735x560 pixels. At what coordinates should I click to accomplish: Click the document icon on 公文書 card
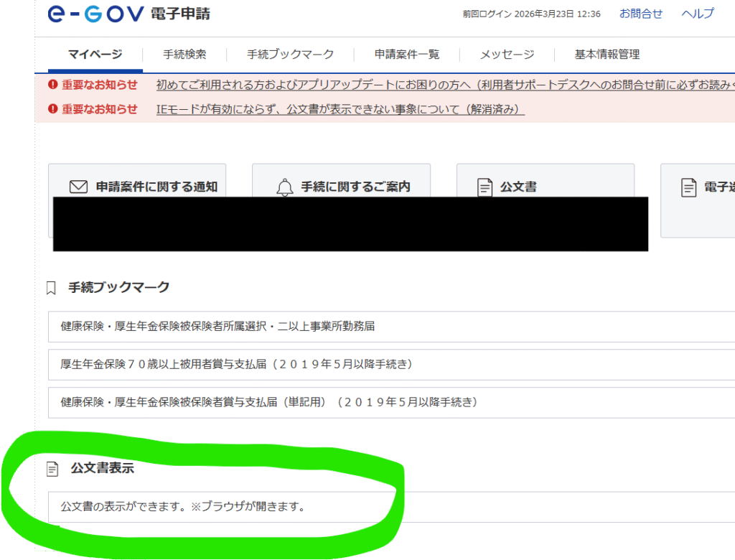tap(484, 187)
